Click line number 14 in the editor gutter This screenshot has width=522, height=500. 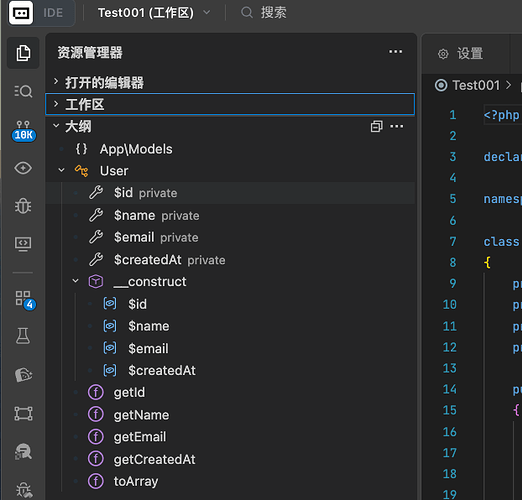click(450, 389)
